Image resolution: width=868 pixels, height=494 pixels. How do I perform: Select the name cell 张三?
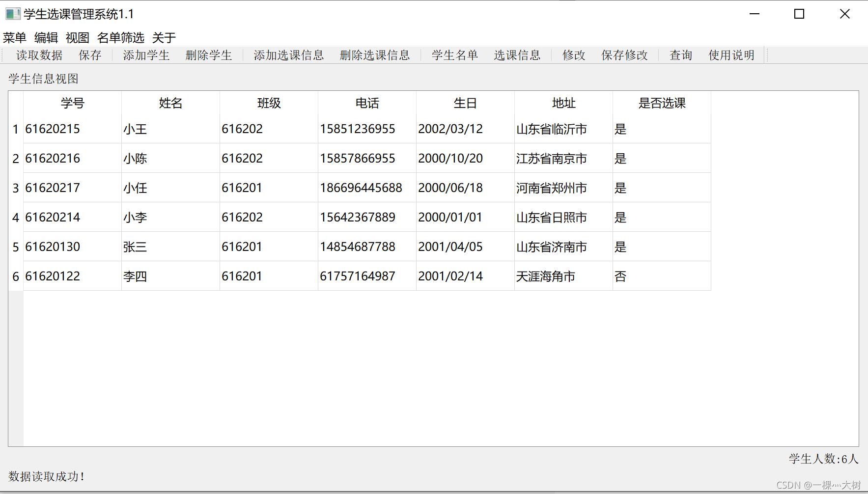(170, 247)
